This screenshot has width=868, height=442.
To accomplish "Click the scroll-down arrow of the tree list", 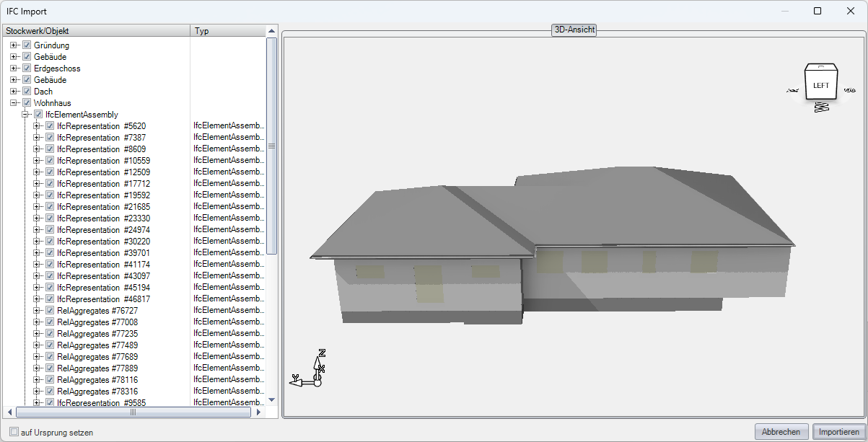I will coord(272,400).
